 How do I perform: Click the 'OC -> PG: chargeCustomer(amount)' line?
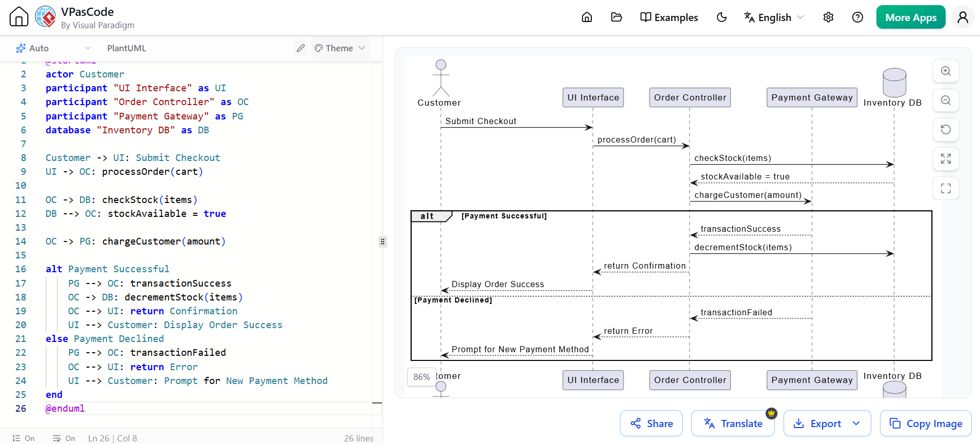point(135,241)
